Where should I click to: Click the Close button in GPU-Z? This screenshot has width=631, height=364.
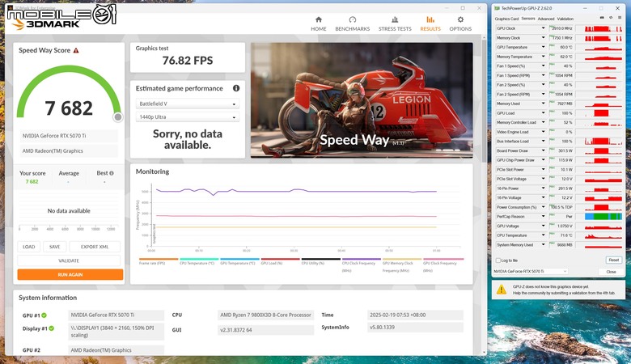pyautogui.click(x=611, y=272)
